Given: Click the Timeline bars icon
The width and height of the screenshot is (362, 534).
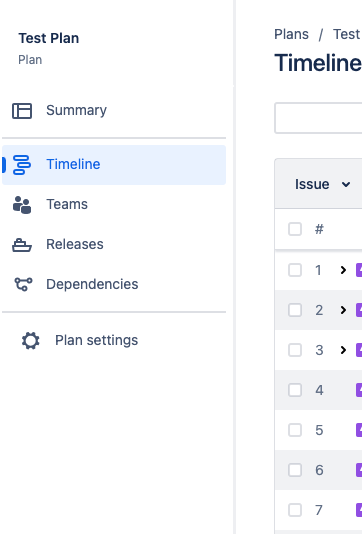Looking at the screenshot, I should (22, 165).
